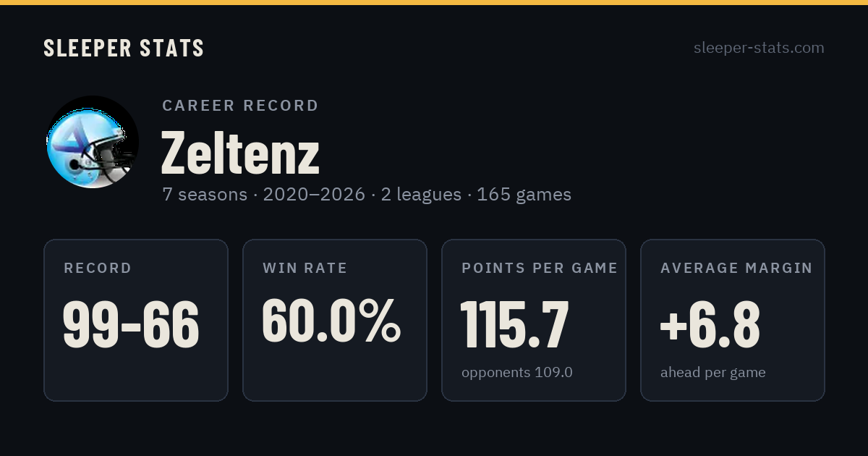Click the Zeltenz helmet avatar image

pyautogui.click(x=93, y=142)
